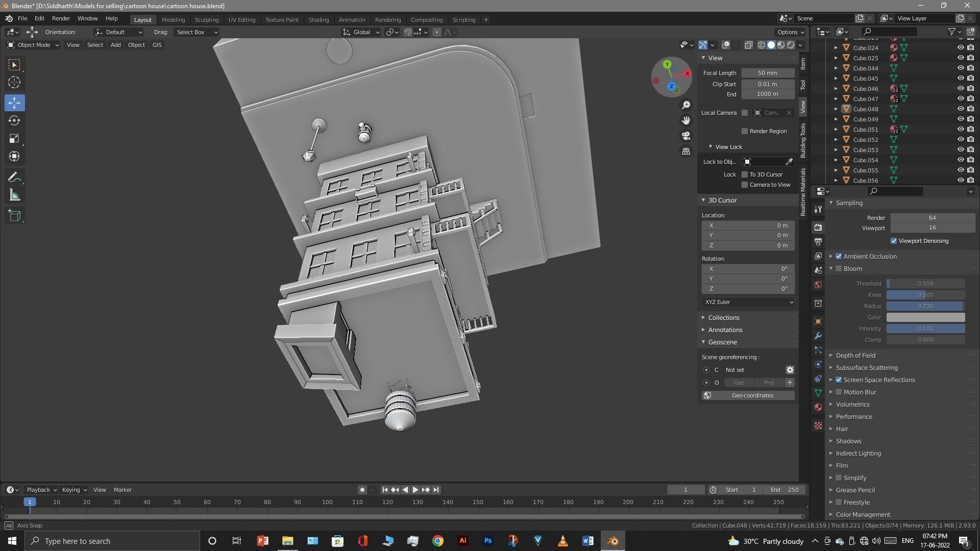Screen dimensions: 980x551
Task: Uncheck Screen Space Reflections
Action: (x=839, y=380)
